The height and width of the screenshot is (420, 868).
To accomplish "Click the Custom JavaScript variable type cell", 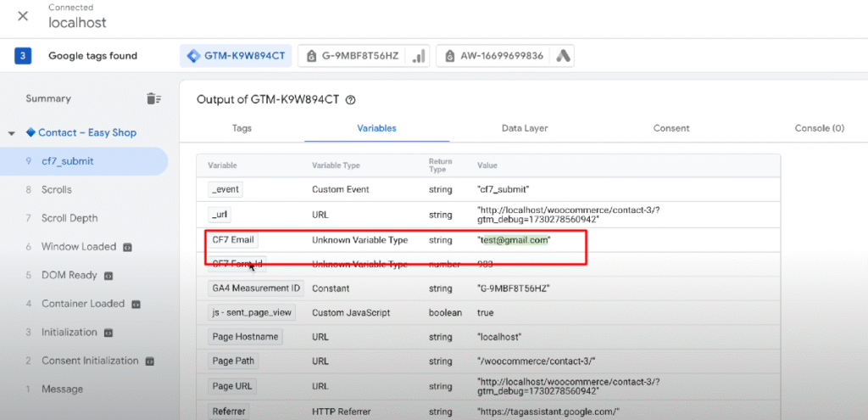I will click(x=351, y=312).
